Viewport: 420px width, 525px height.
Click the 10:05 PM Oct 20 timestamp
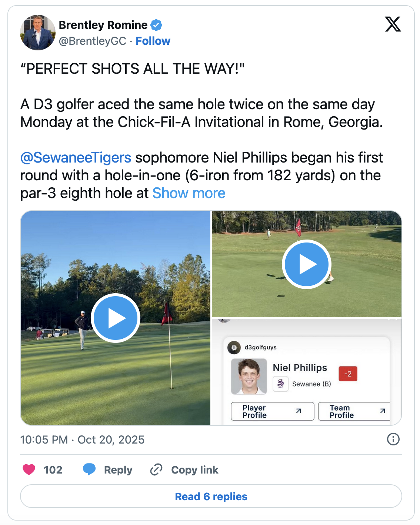coord(82,439)
